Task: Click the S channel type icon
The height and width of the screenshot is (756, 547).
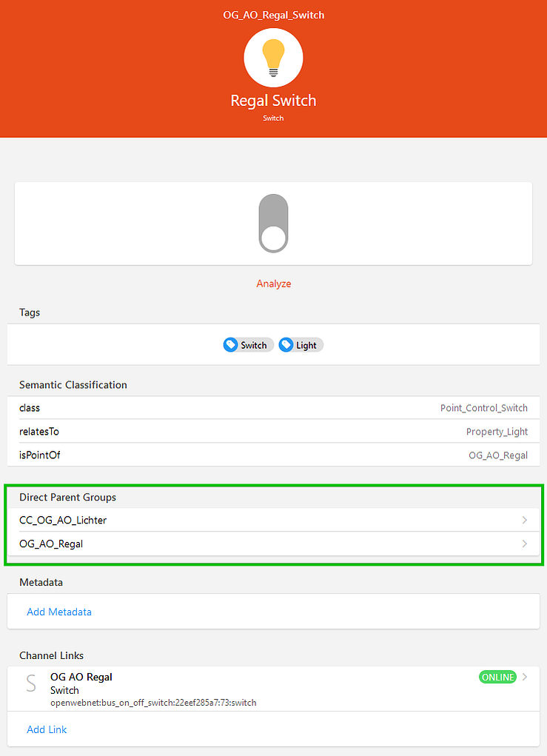Action: pos(31,683)
